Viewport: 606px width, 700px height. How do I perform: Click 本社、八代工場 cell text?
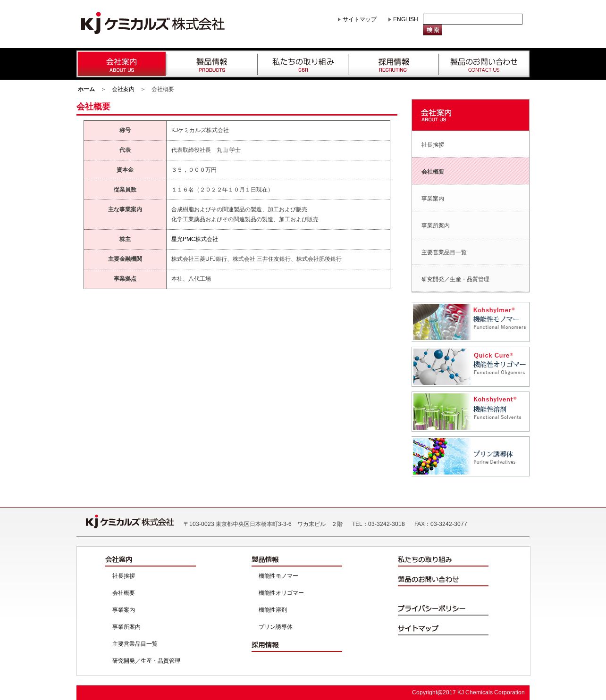tap(191, 279)
